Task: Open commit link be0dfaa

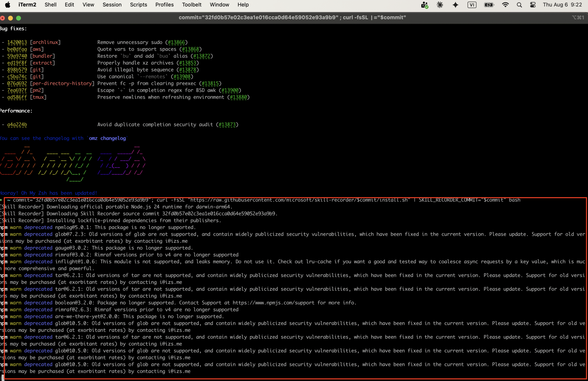Action: click(x=17, y=49)
